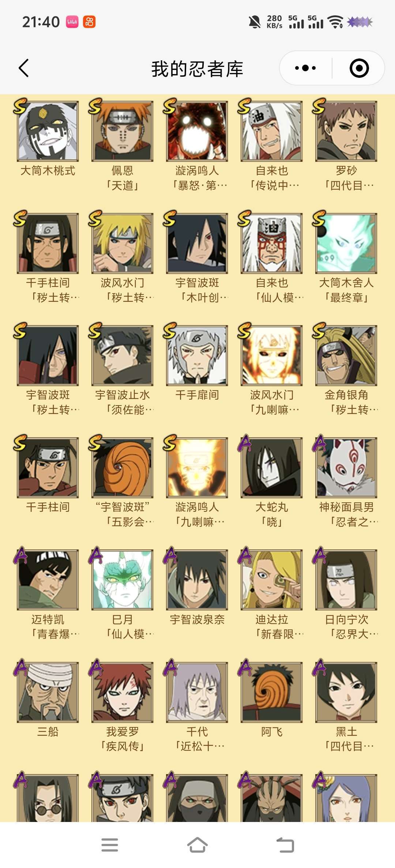This screenshot has height=868, width=395.
Task: Open the 阿飞 masked ninja portrait
Action: pos(272,692)
